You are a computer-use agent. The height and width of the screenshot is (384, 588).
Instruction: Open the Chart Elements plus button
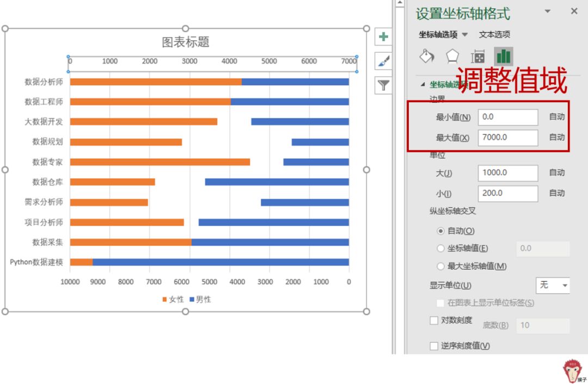tap(383, 37)
